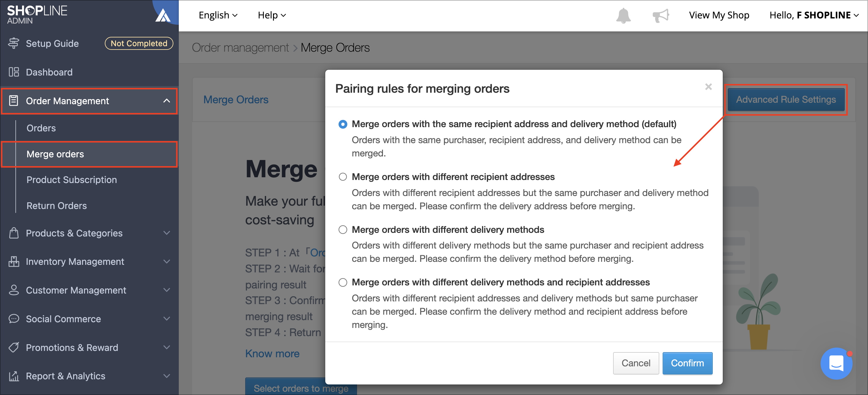
Task: Open the English language dropdown
Action: tap(218, 15)
